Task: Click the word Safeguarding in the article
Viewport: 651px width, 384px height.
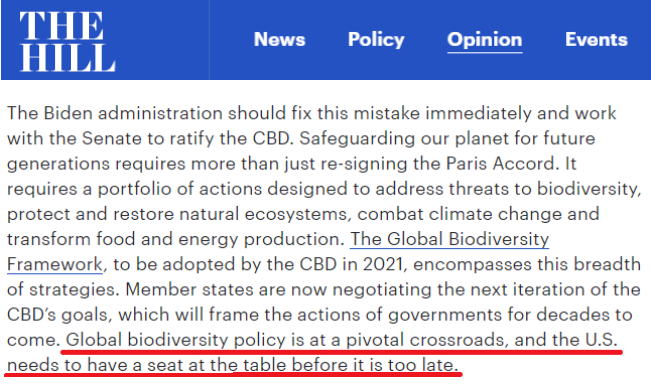Action: pyautogui.click(x=357, y=139)
